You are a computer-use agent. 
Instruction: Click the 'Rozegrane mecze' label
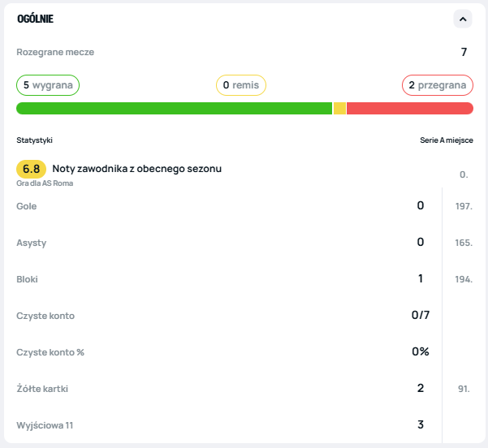pos(55,52)
